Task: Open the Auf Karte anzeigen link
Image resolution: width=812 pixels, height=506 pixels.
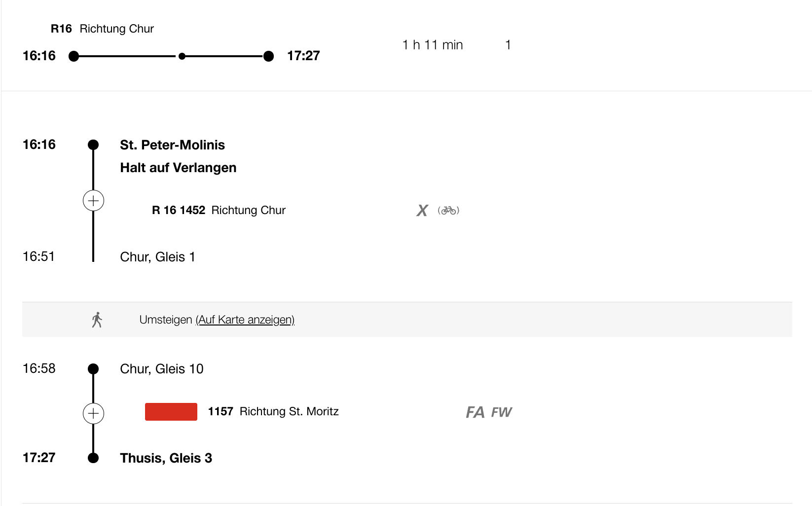Action: (245, 320)
